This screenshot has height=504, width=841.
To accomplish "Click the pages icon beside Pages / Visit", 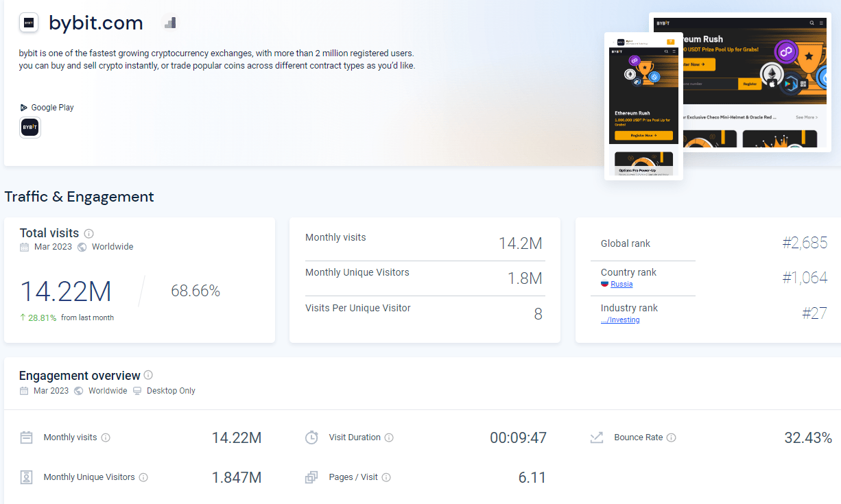I will click(x=312, y=477).
